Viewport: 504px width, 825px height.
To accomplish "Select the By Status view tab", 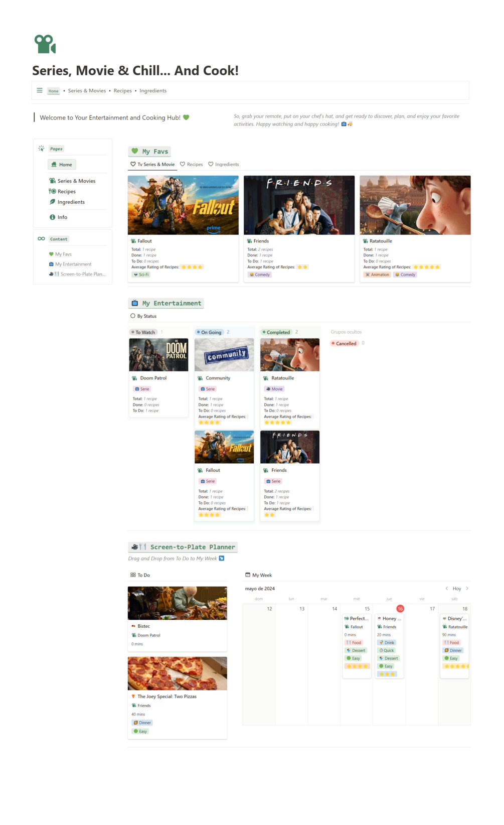I will point(143,316).
